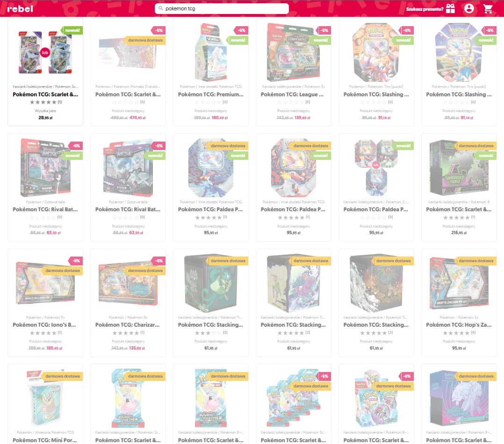Open Pokémon TCG: Premium product title
This screenshot has height=444, width=504.
click(x=211, y=94)
